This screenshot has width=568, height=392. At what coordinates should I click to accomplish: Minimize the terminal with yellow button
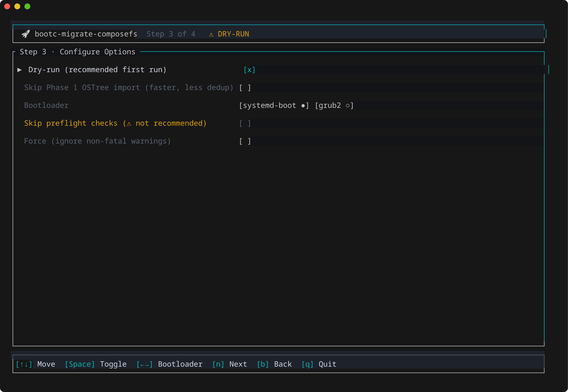pyautogui.click(x=17, y=6)
